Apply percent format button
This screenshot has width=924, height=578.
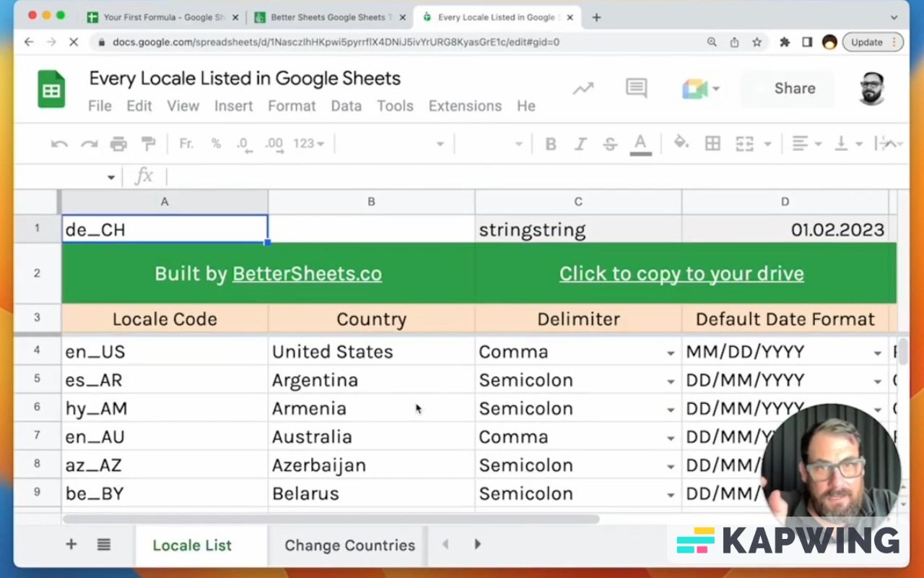(216, 144)
